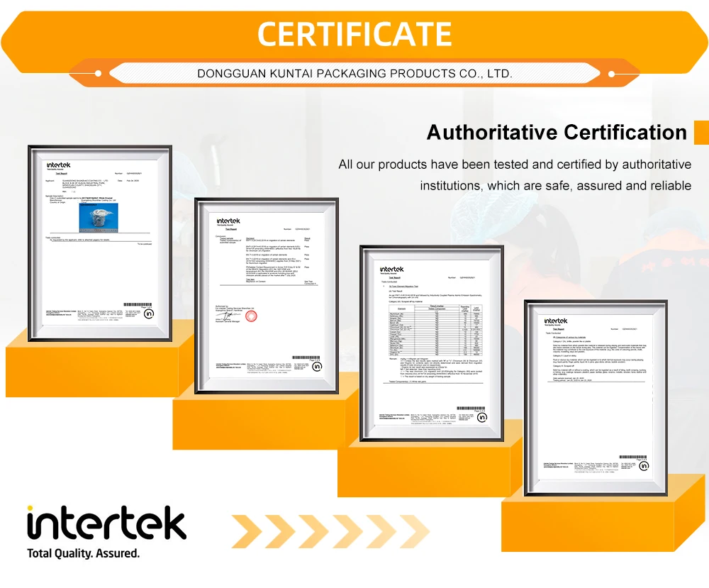This screenshot has width=709, height=588.
Task: Open the framed certificate with the product photo
Action: coord(100,243)
